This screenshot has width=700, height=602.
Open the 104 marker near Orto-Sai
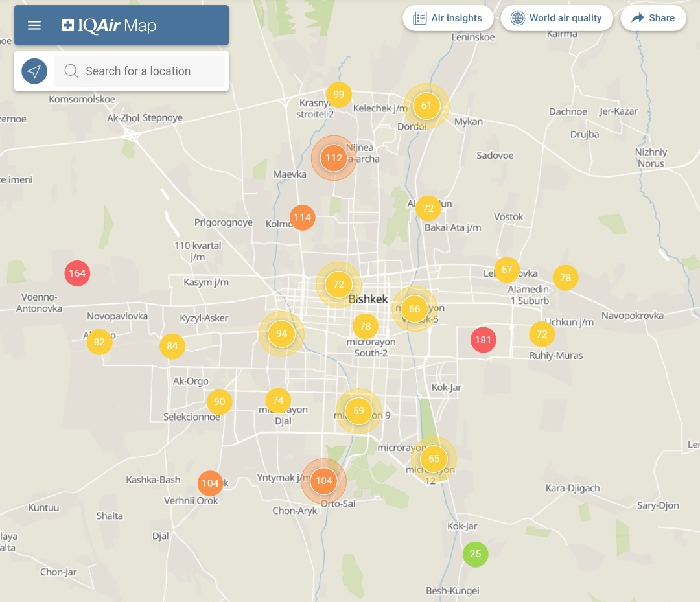[324, 481]
